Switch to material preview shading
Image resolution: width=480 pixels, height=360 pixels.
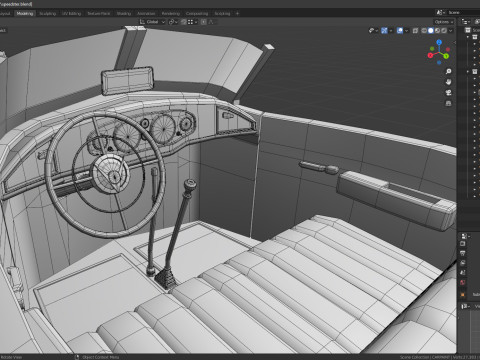[437, 31]
